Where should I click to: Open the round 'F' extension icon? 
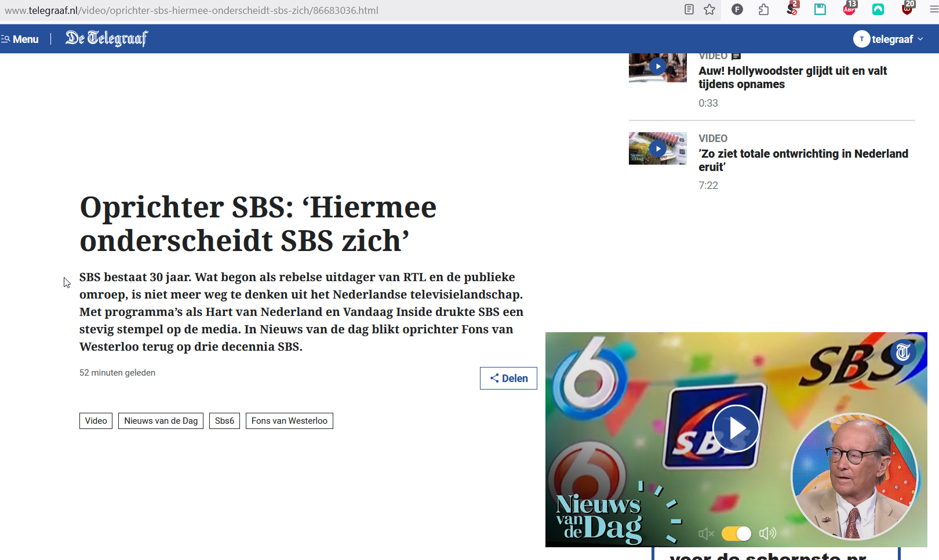[737, 9]
